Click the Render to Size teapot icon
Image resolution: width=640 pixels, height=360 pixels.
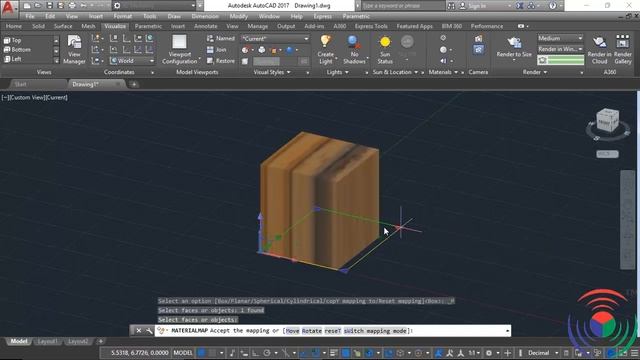click(514, 42)
